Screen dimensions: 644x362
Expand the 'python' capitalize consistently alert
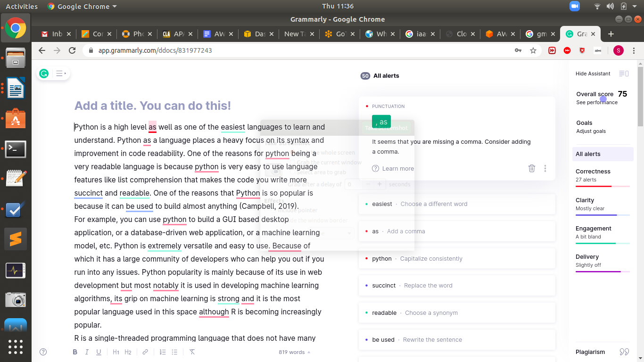(457, 259)
